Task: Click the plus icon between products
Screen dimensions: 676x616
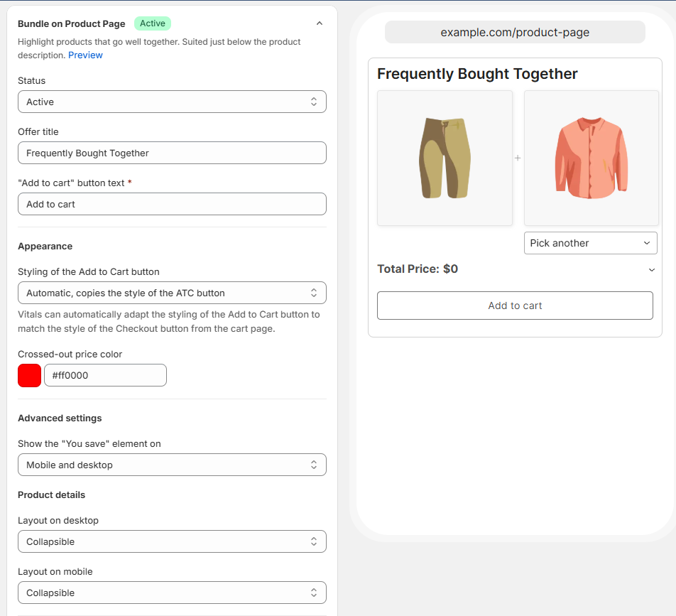Action: 518,158
